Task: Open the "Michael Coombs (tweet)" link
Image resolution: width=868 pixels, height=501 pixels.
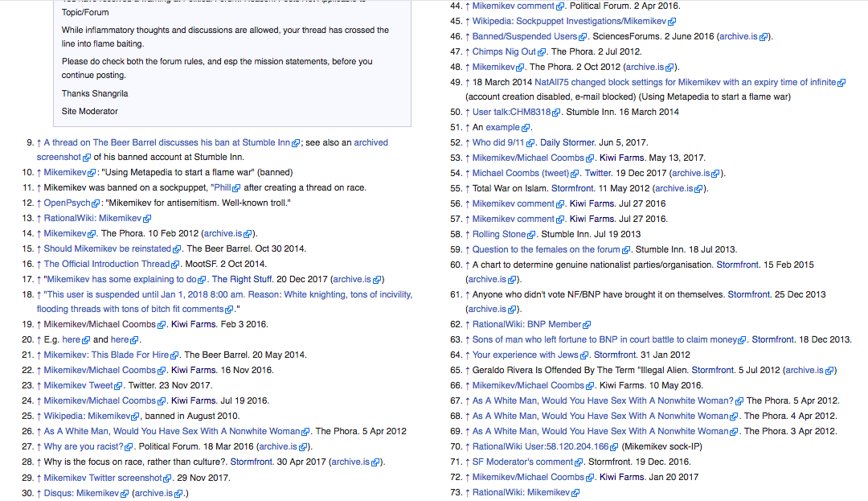Action: (520, 173)
